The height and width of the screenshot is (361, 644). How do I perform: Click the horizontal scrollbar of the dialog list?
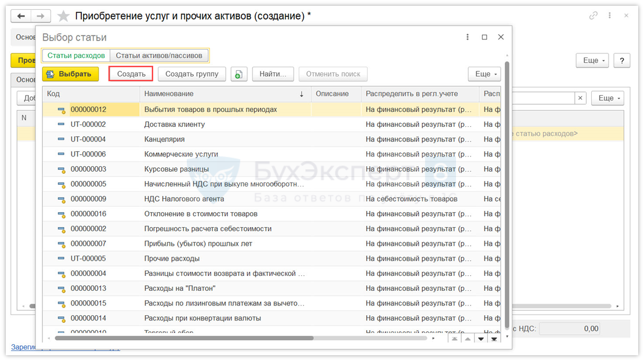pyautogui.click(x=184, y=338)
